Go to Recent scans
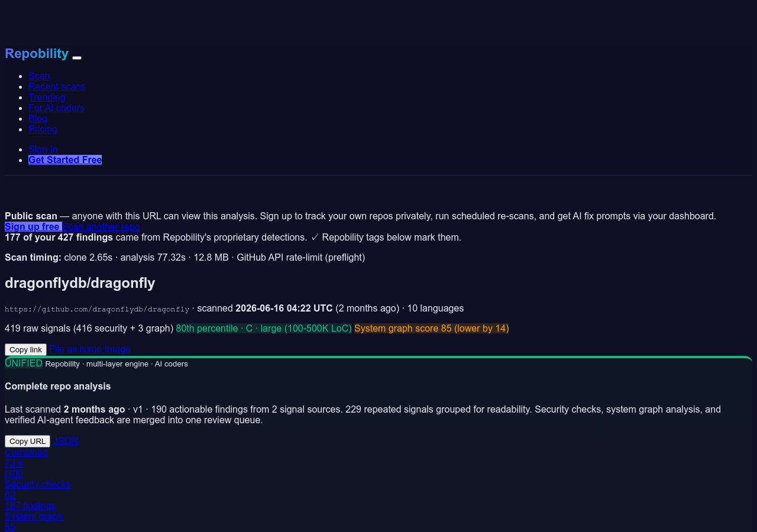This screenshot has width=757, height=532. pos(57,86)
